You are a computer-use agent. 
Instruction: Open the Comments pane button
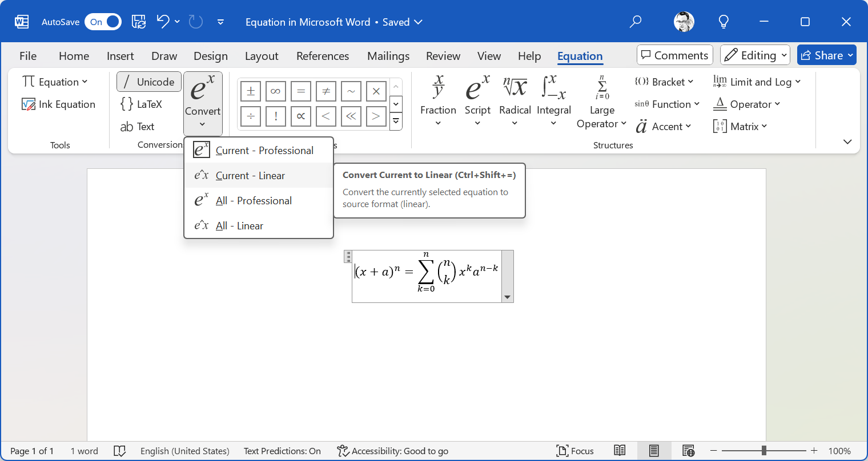[x=674, y=55]
